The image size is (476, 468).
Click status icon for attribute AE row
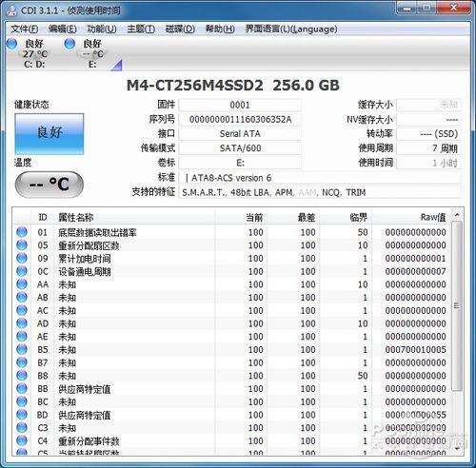coord(22,336)
